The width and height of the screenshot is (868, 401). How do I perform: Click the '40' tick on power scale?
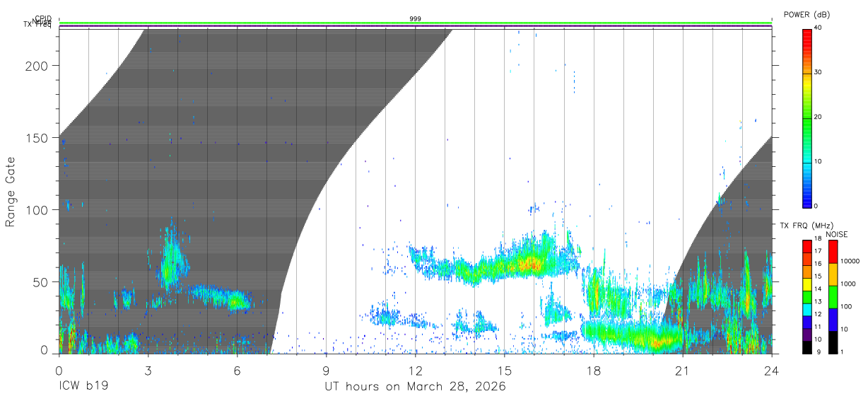click(819, 28)
